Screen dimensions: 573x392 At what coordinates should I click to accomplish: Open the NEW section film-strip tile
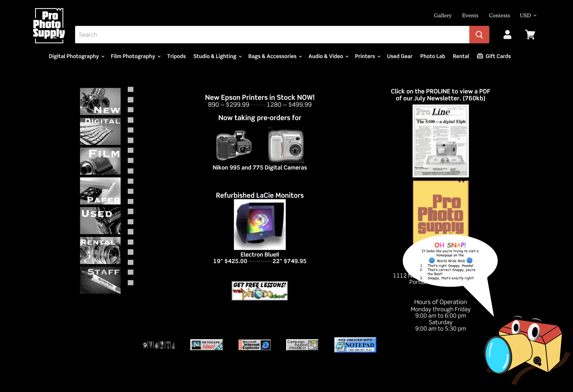100,101
